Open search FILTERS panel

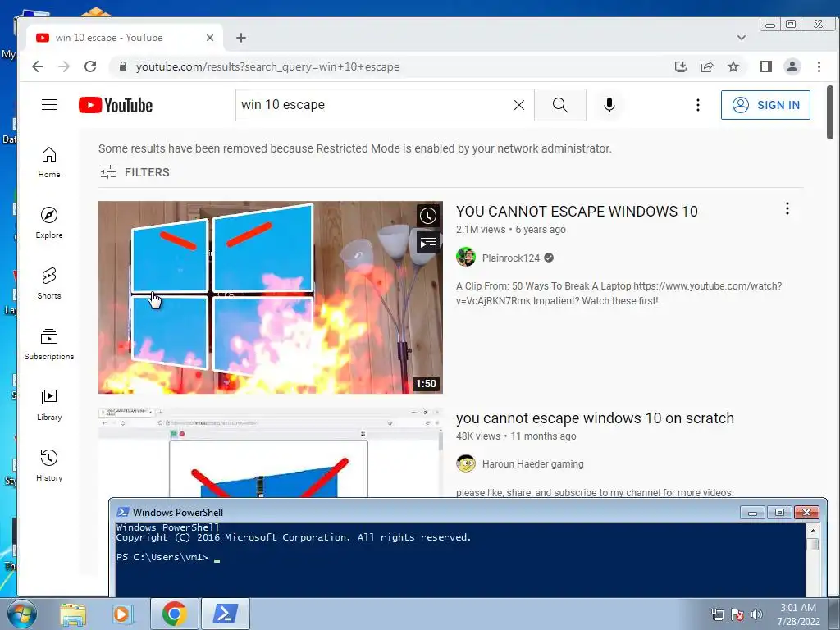pos(135,172)
